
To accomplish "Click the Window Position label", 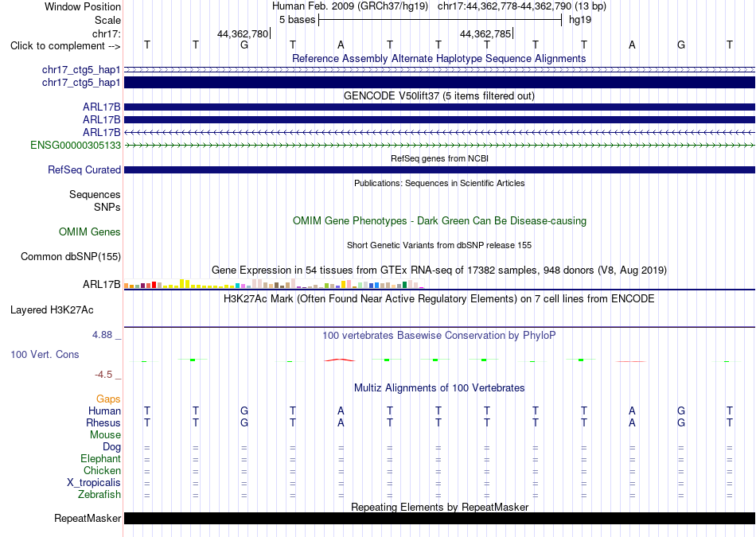I will 83,6.
